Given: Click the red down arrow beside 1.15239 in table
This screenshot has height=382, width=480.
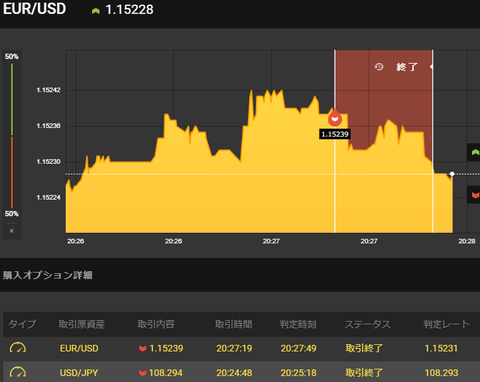Looking at the screenshot, I should 143,348.
